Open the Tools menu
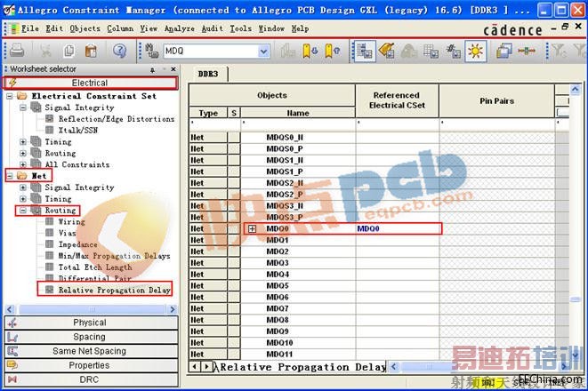The height and width of the screenshot is (391, 588). point(241,28)
